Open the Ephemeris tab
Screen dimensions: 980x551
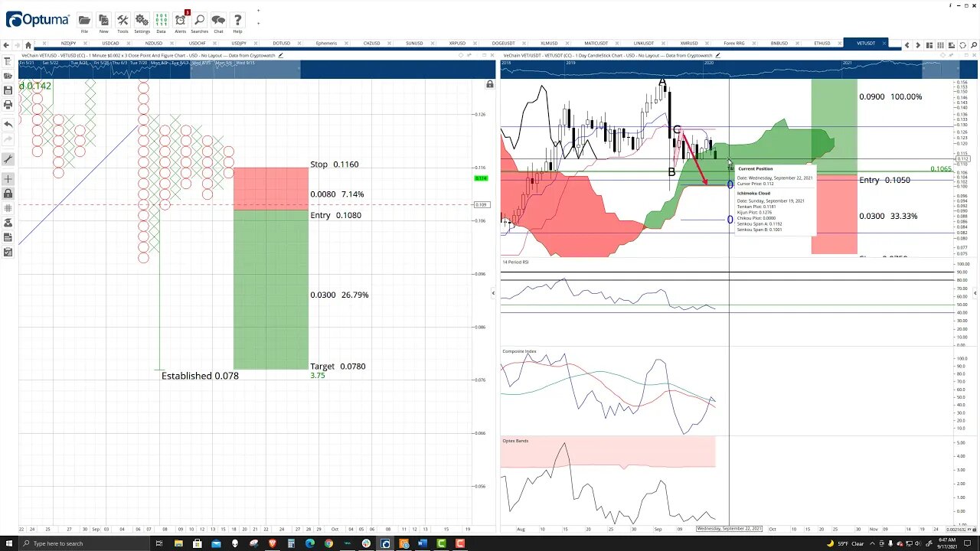[x=326, y=44]
